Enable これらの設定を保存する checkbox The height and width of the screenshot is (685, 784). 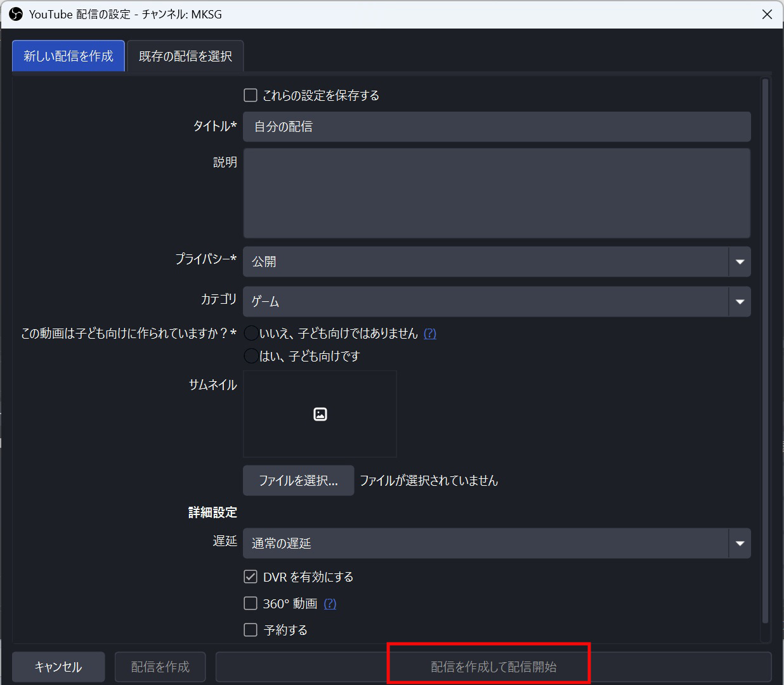coord(251,95)
